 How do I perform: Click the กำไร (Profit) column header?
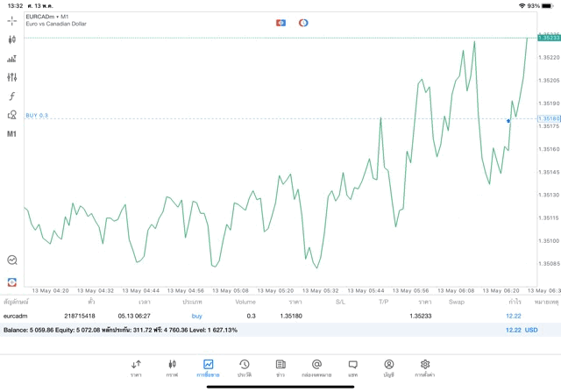click(x=515, y=302)
